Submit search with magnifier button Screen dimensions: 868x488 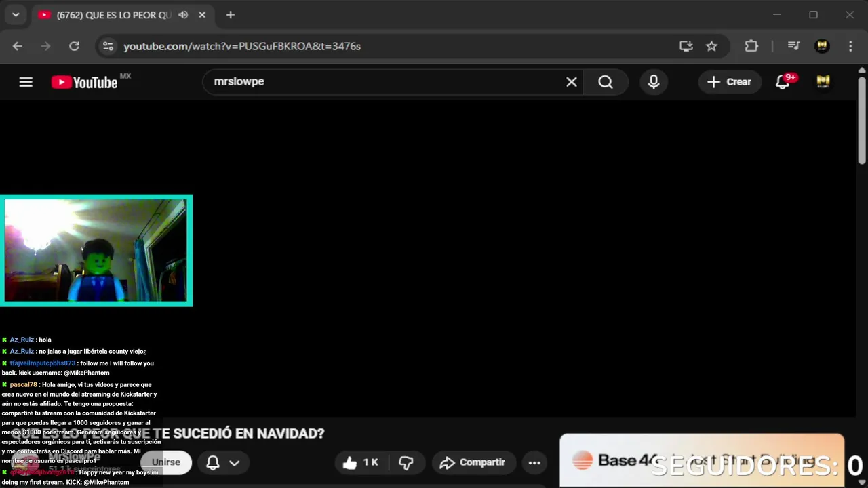tap(606, 82)
